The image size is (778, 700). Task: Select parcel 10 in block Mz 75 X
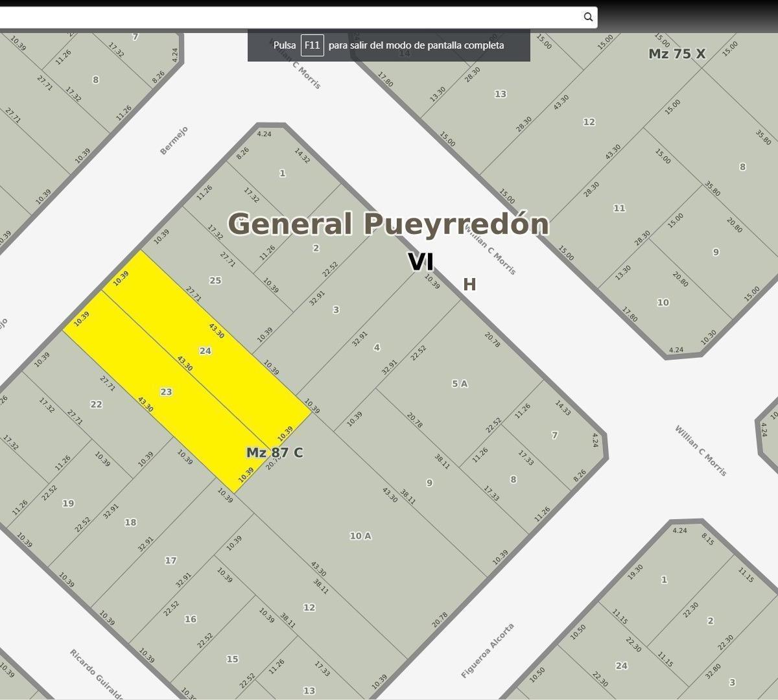(x=663, y=302)
